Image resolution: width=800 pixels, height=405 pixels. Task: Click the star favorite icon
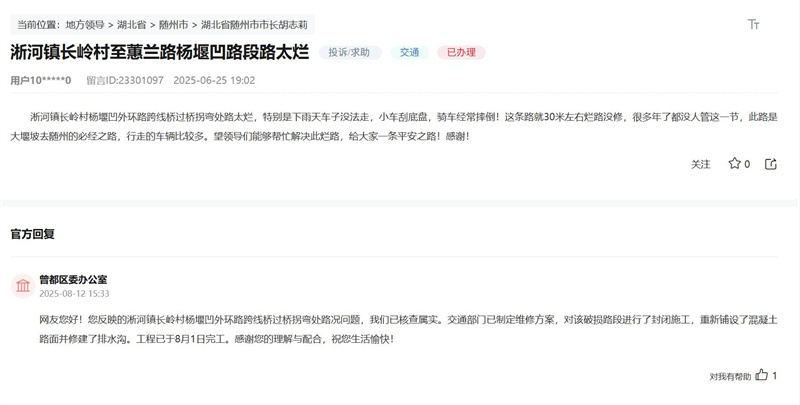[x=734, y=163]
